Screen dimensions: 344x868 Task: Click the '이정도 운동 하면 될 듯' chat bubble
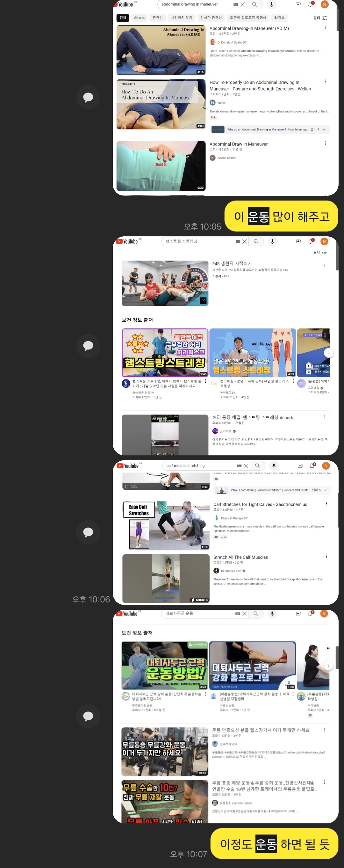[x=274, y=844]
